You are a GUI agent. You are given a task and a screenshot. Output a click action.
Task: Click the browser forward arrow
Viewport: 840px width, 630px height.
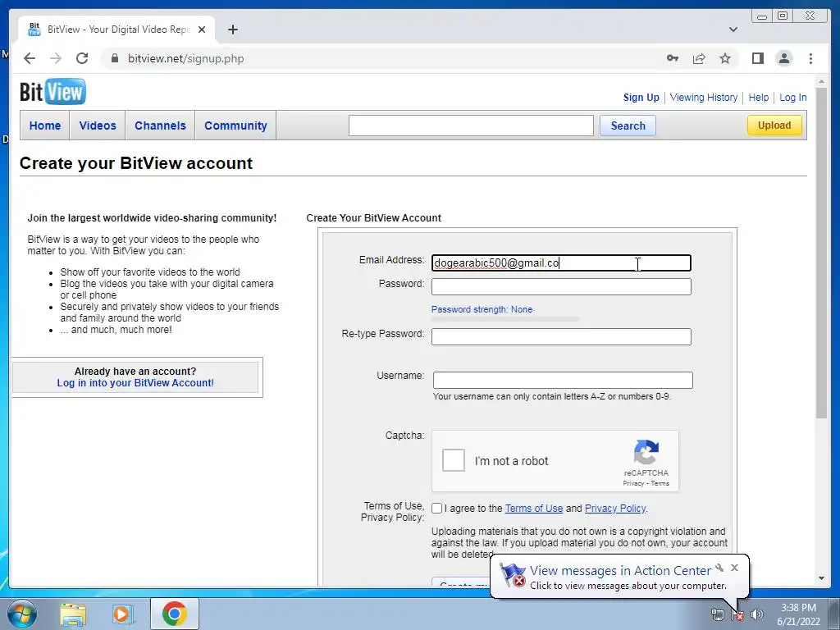point(56,58)
